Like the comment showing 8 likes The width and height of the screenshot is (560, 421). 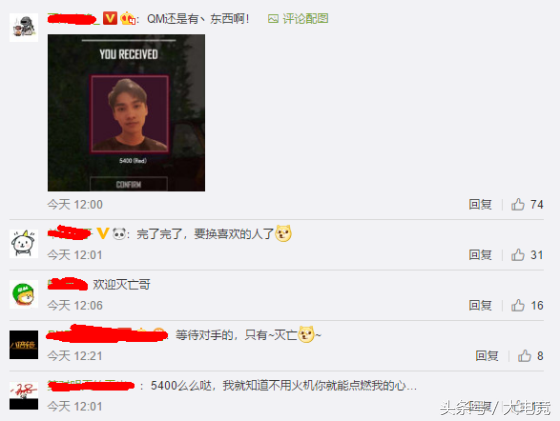pyautogui.click(x=524, y=356)
